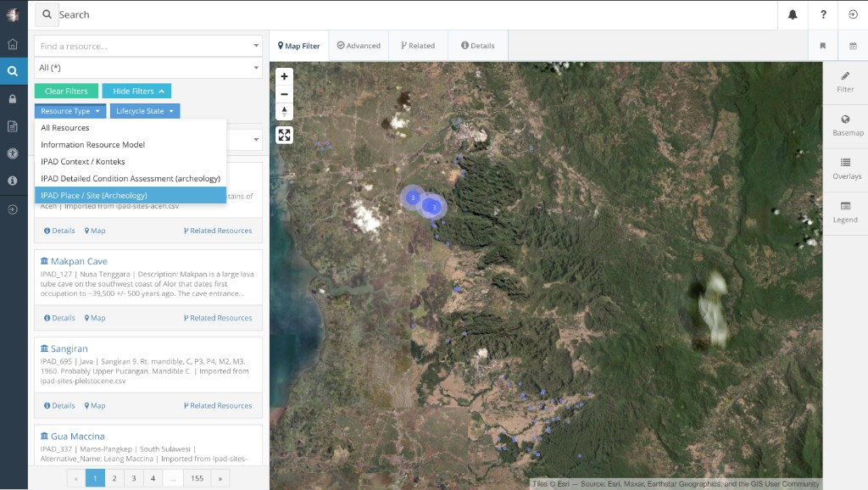The image size is (868, 490).
Task: Click the padlock icon in the sidebar
Action: (13, 98)
